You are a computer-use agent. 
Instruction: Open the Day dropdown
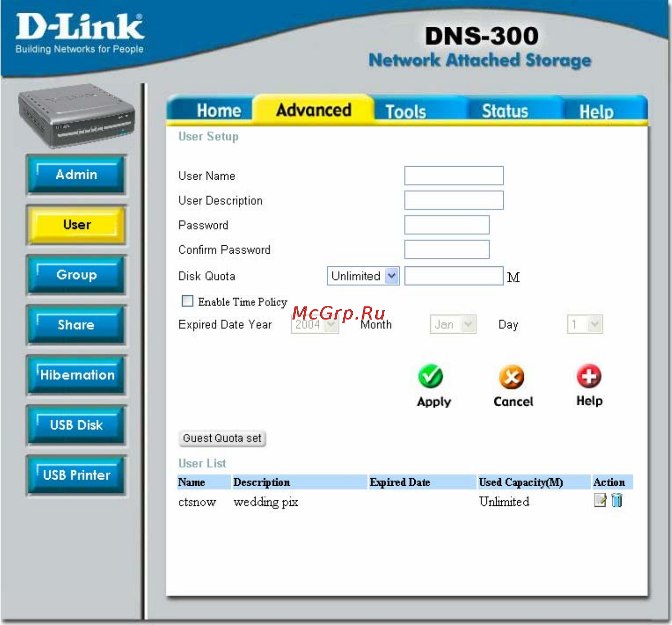point(585,324)
